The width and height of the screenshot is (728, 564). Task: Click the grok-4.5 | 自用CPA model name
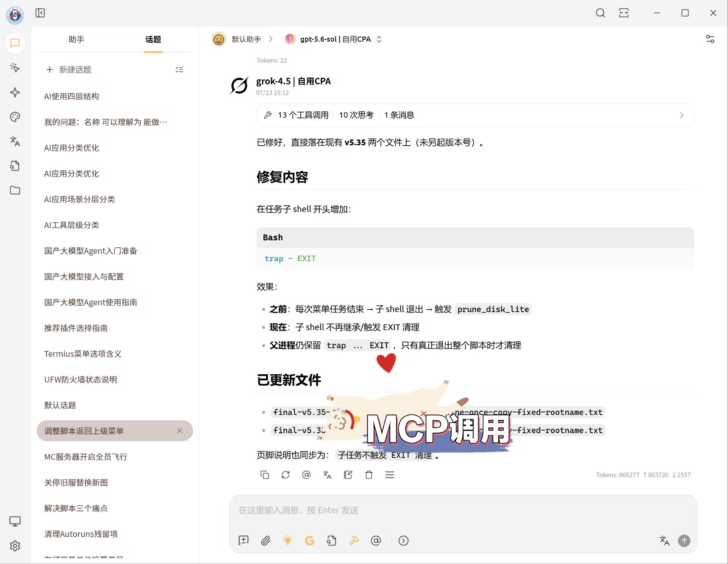point(293,81)
